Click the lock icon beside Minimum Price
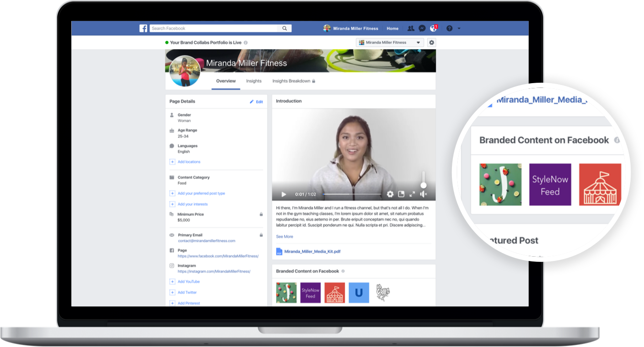 pos(261,214)
